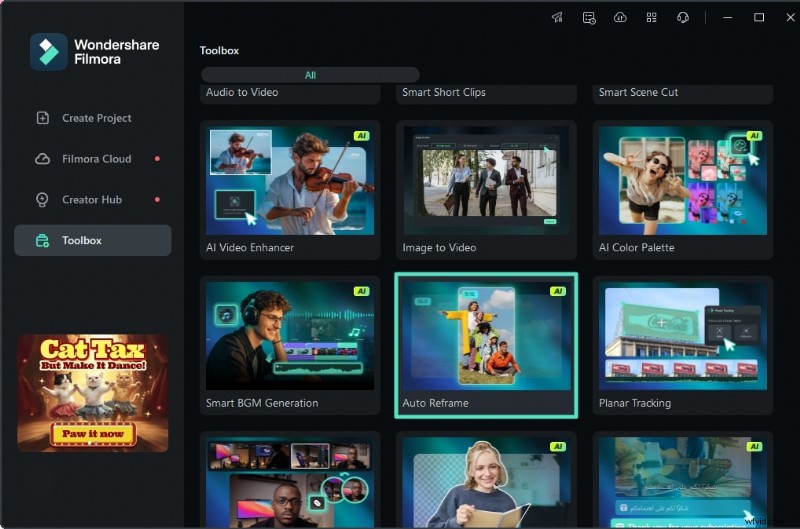
Task: Open the task list icon in title bar
Action: pos(589,17)
